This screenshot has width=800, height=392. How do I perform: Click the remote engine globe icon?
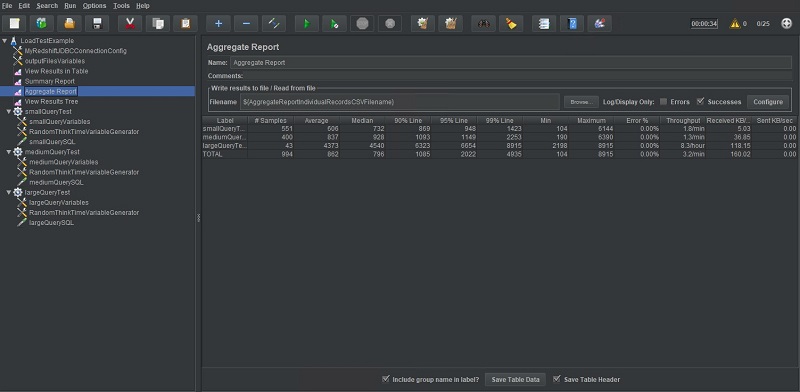point(787,23)
